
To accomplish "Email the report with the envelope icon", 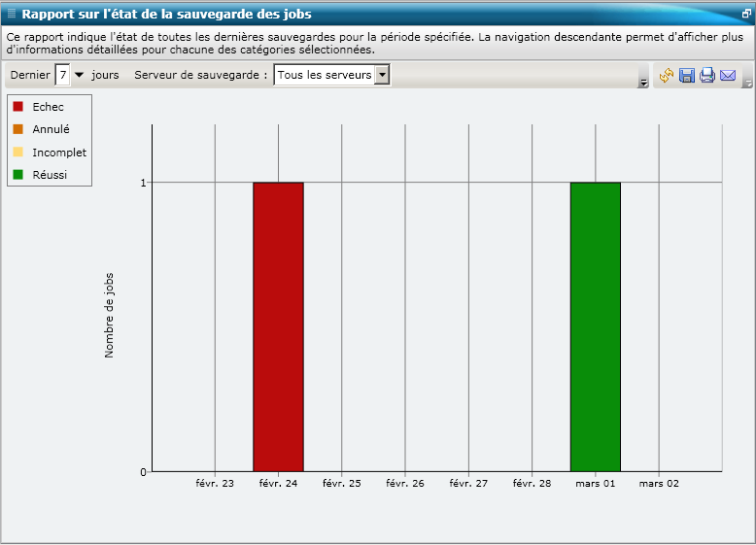I will click(728, 75).
